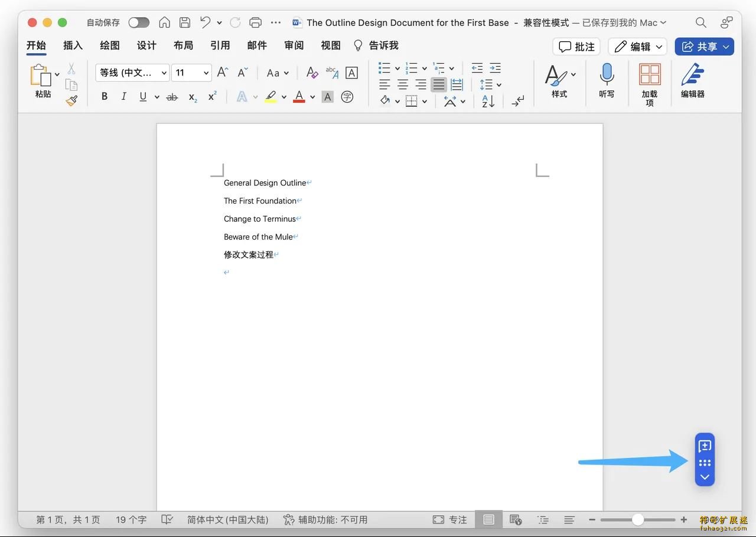The width and height of the screenshot is (756, 537).
Task: Undo the last action
Action: 205,22
